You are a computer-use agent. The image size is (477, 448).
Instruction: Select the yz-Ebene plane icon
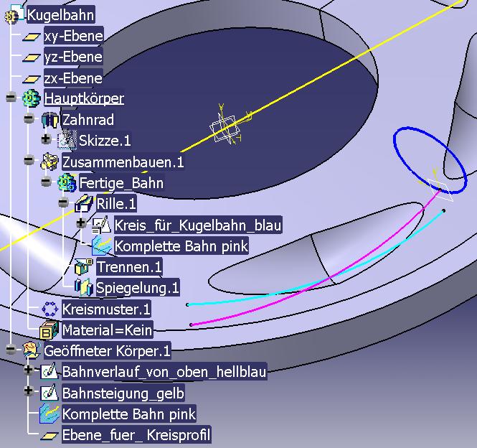click(31, 57)
